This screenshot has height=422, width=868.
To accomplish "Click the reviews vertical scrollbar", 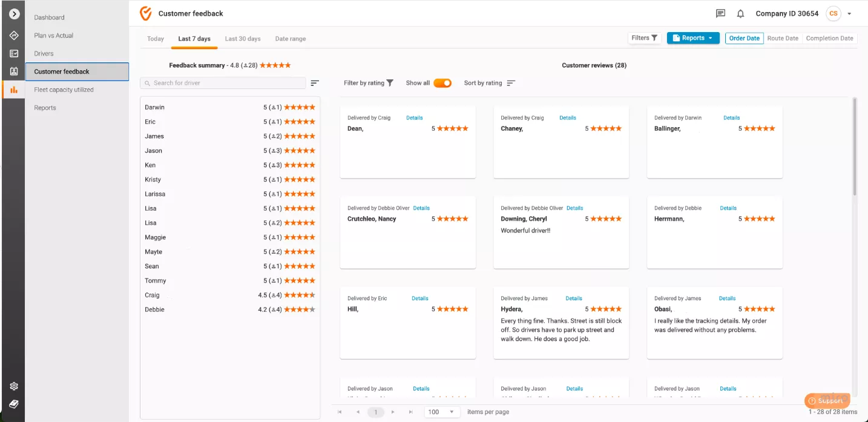I will tap(855, 147).
